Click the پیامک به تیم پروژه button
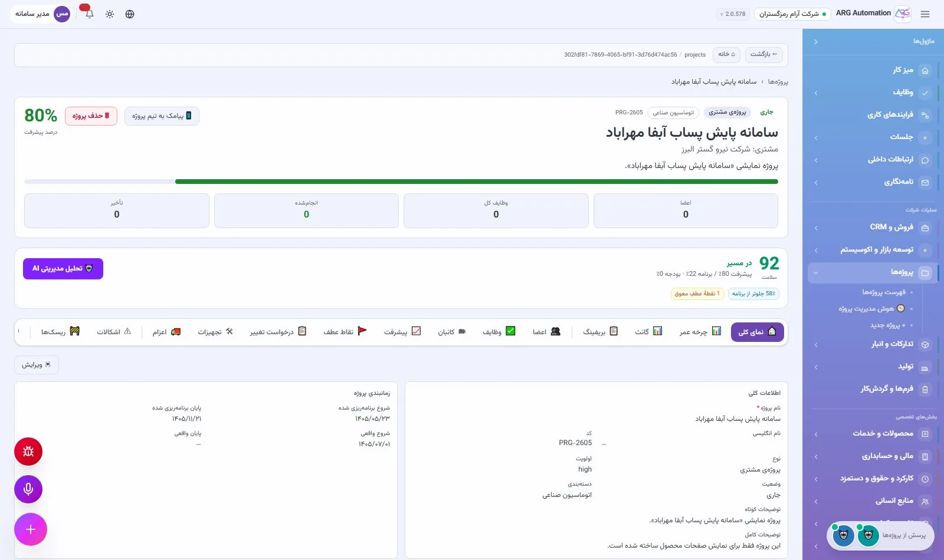 coord(162,116)
